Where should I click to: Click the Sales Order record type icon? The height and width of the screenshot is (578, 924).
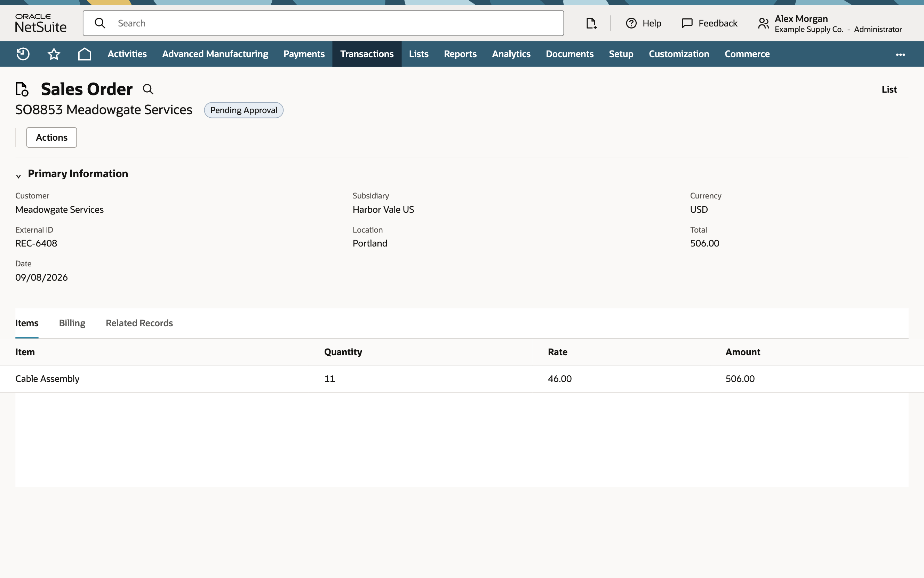[x=22, y=89]
